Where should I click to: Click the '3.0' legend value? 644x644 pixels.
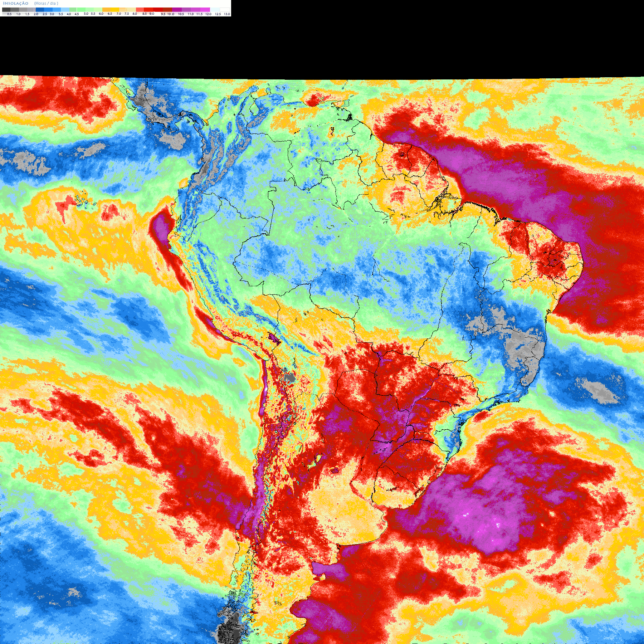pyautogui.click(x=52, y=14)
